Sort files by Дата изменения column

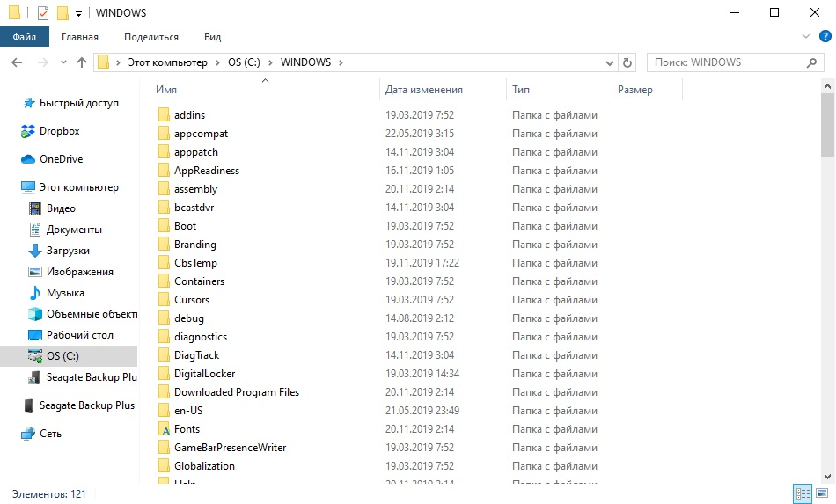coord(424,90)
